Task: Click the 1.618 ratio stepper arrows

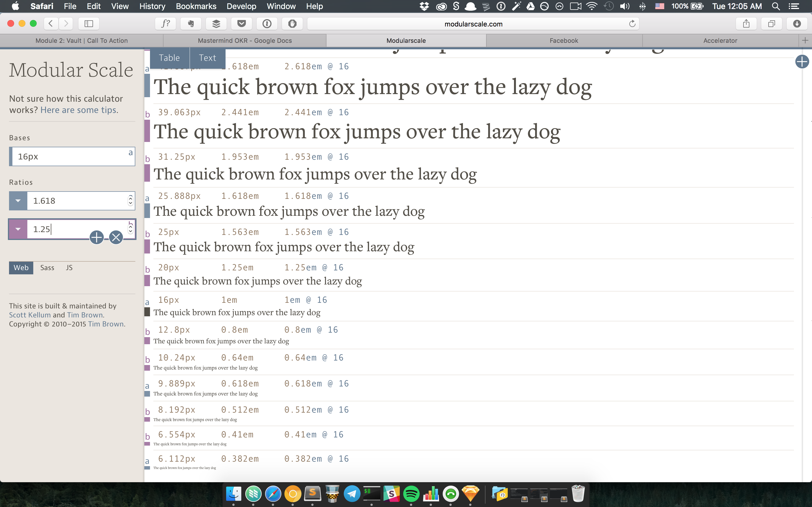Action: point(131,201)
